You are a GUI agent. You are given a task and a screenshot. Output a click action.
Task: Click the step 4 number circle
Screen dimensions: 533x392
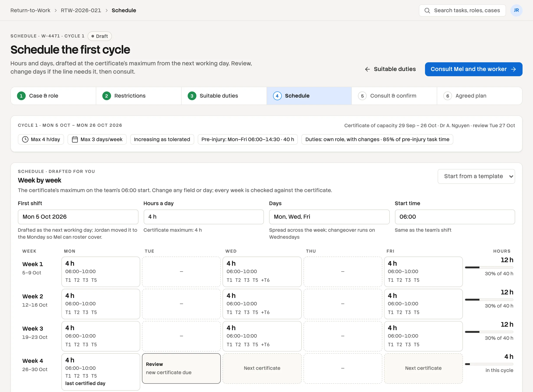click(x=277, y=96)
